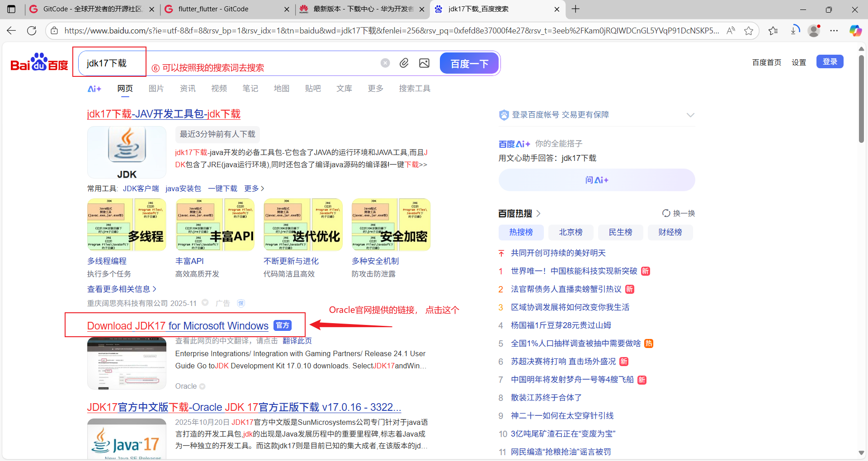
Task: Close the Huawei download center tab
Action: click(422, 9)
